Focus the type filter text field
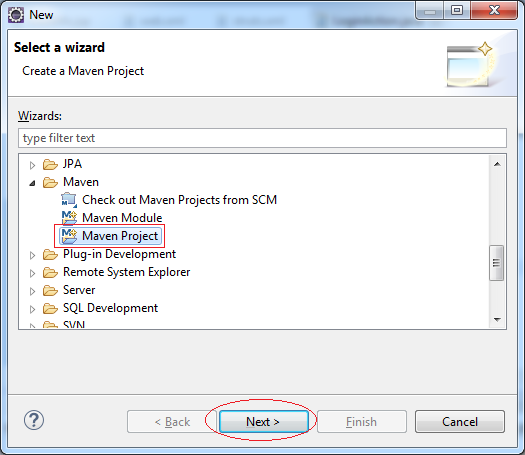This screenshot has width=525, height=455. pos(262,138)
